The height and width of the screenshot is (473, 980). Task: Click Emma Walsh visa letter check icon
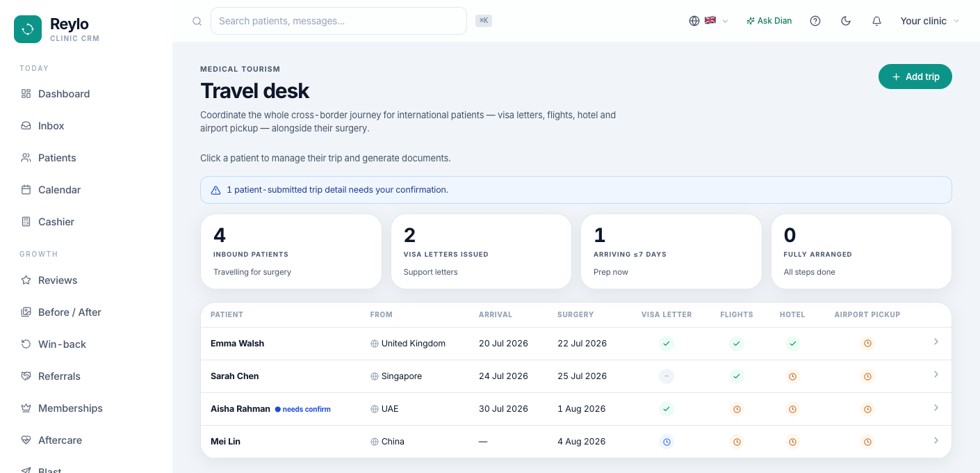click(x=667, y=344)
